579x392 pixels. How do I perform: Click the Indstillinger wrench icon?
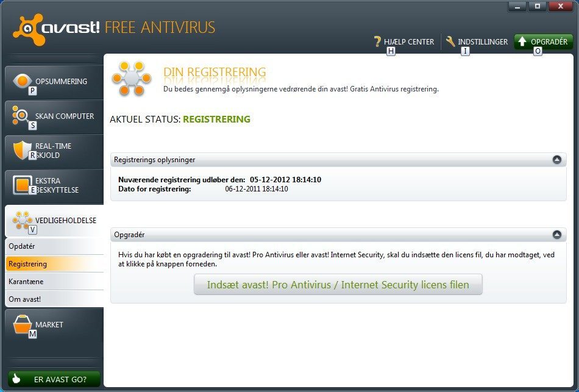click(449, 41)
